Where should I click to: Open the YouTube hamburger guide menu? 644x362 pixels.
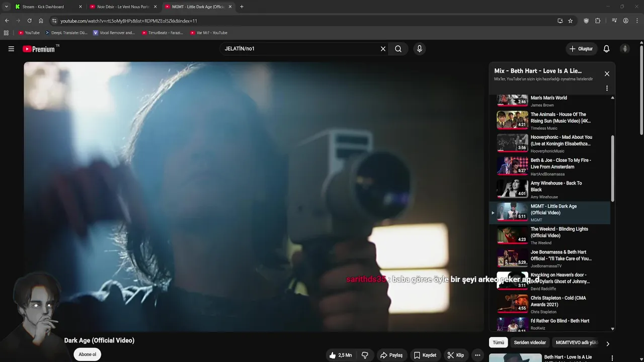coord(11,49)
